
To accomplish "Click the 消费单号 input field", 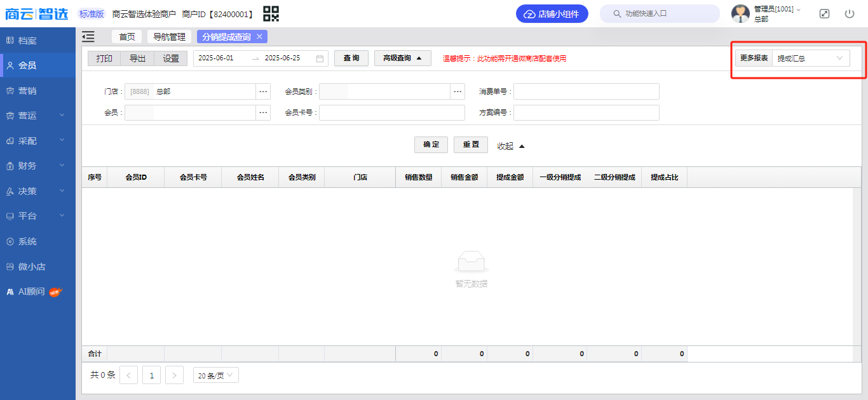I will (587, 91).
